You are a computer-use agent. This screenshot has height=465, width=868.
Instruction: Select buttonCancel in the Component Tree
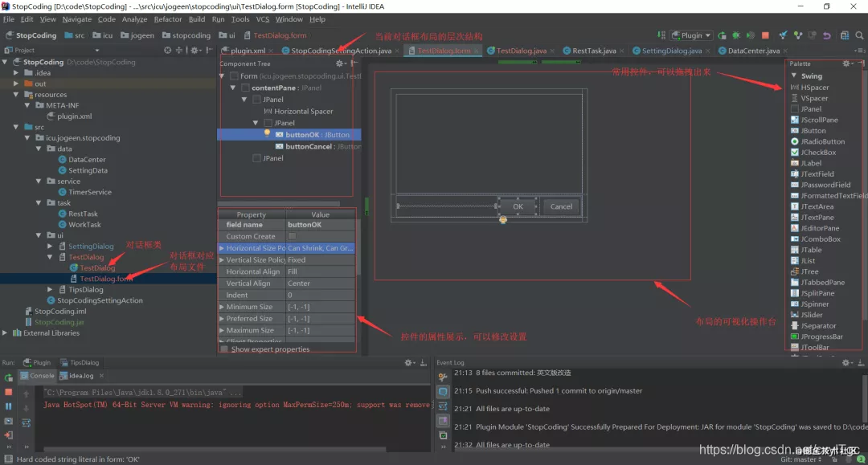pos(317,147)
